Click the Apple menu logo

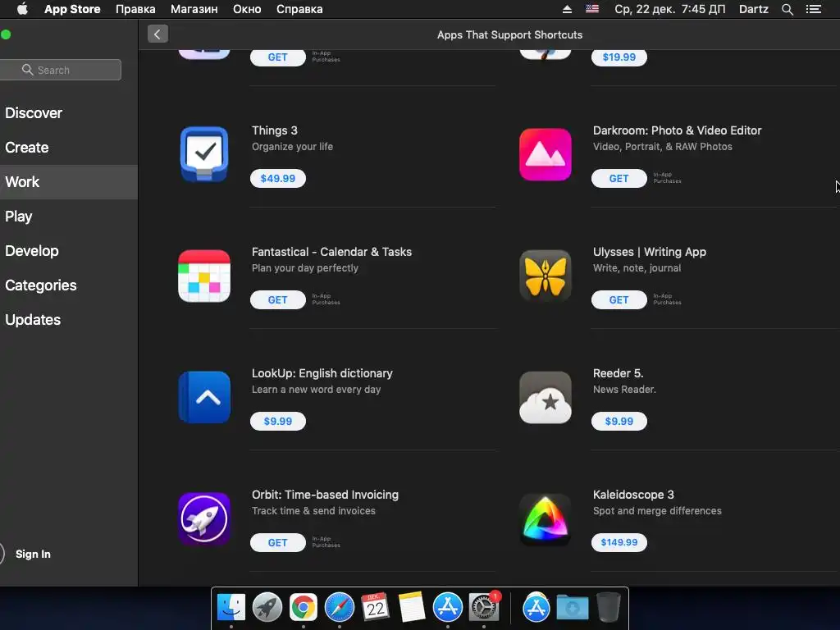[x=22, y=9]
